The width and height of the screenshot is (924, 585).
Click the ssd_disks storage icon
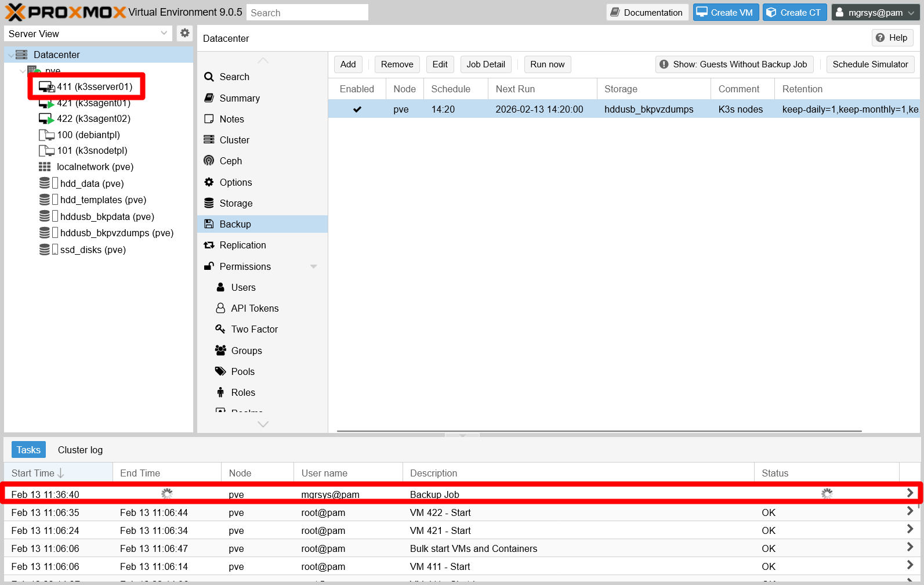45,250
